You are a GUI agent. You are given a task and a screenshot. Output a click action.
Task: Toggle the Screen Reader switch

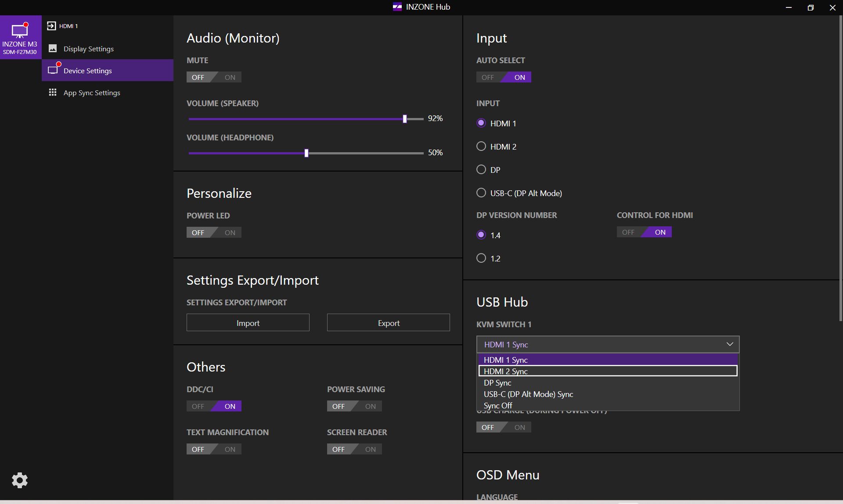click(354, 449)
